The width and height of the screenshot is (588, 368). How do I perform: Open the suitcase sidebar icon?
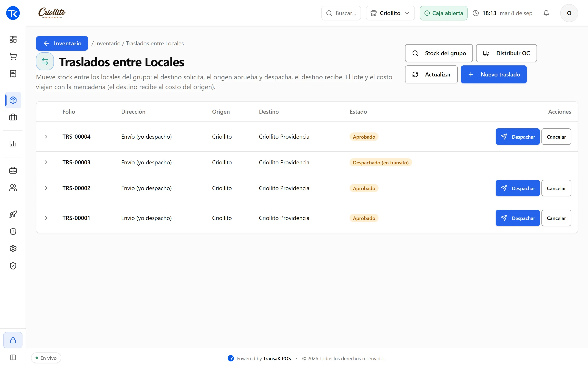[x=13, y=117]
